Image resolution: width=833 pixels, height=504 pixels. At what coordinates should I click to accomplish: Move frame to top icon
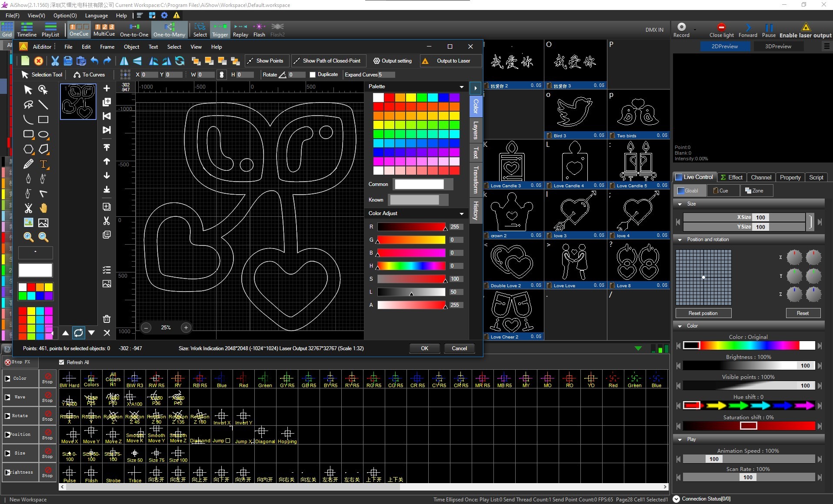pyautogui.click(x=107, y=147)
